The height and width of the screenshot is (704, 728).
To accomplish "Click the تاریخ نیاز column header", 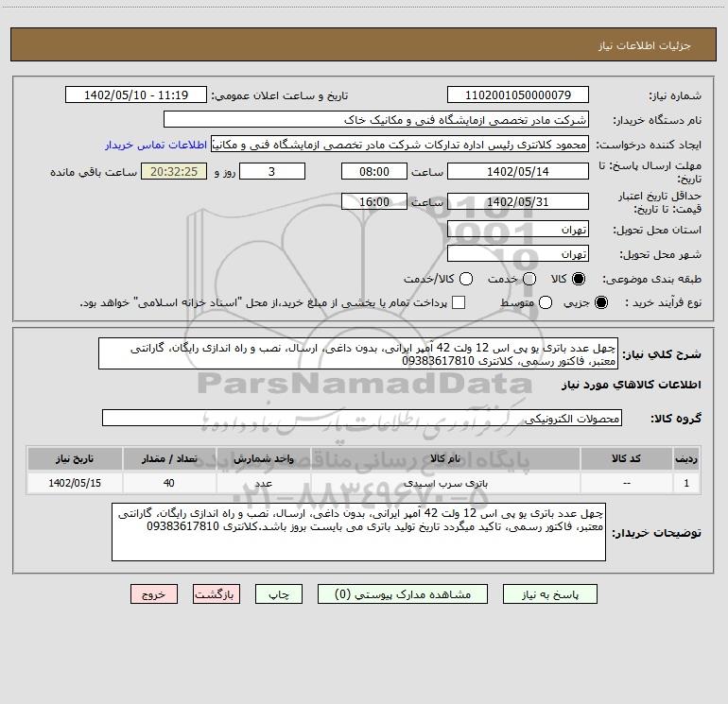I will (75, 458).
